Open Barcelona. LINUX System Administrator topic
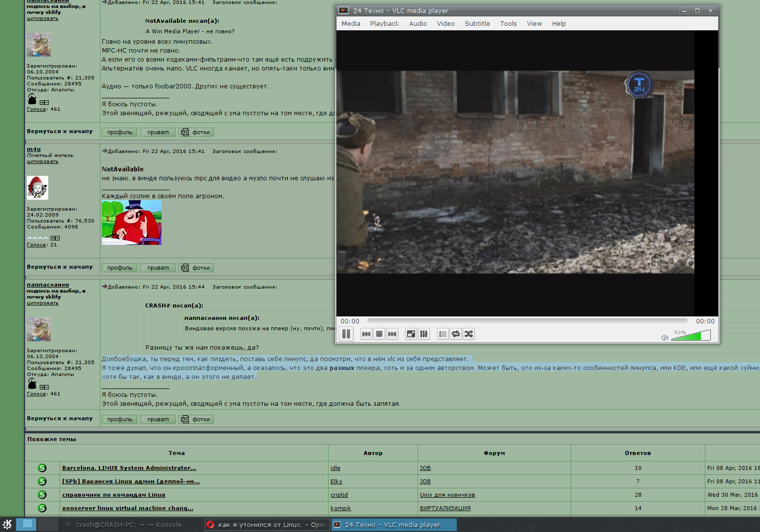Viewport: 760px width, 532px height. 129,468
